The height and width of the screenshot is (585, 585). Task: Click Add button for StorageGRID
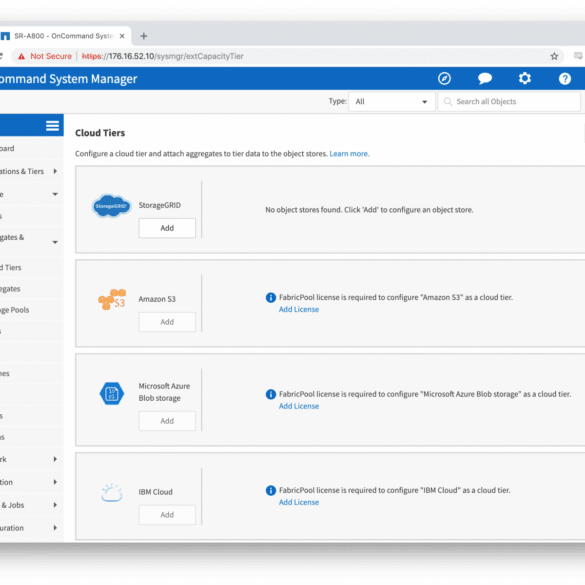(167, 228)
